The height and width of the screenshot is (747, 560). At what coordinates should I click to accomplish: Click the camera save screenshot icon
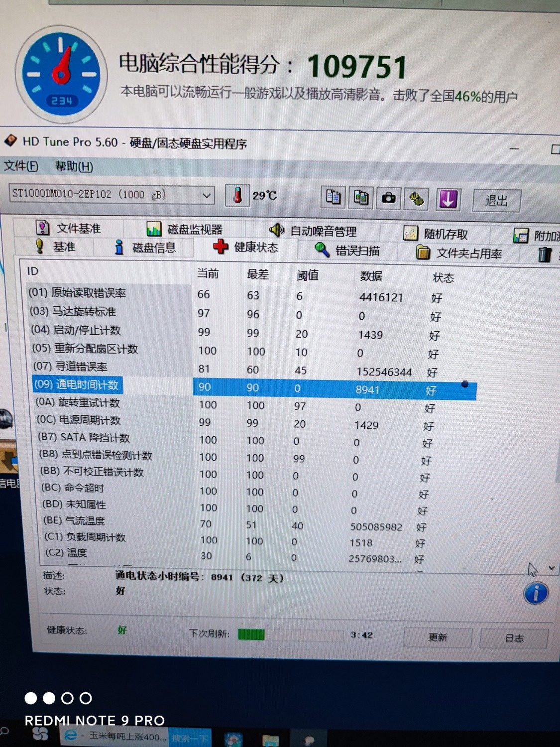(x=388, y=199)
